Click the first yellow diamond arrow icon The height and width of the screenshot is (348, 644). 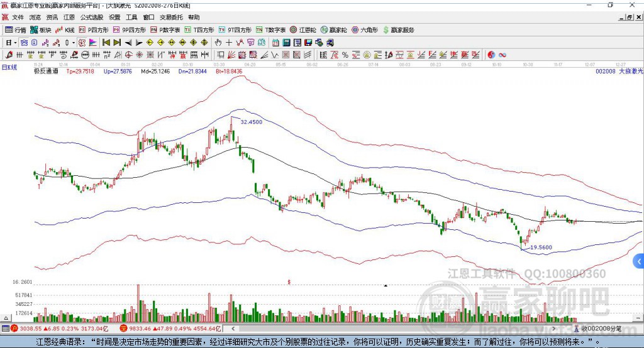[150, 42]
